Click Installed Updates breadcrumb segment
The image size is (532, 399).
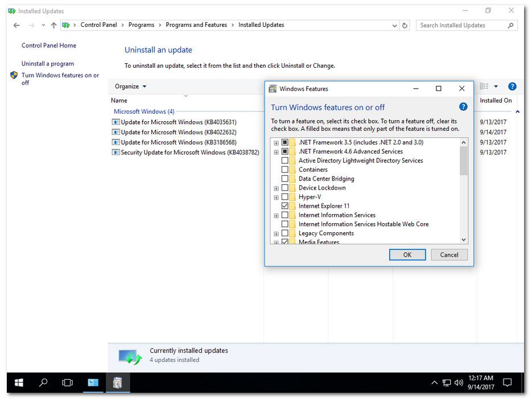pyautogui.click(x=261, y=25)
